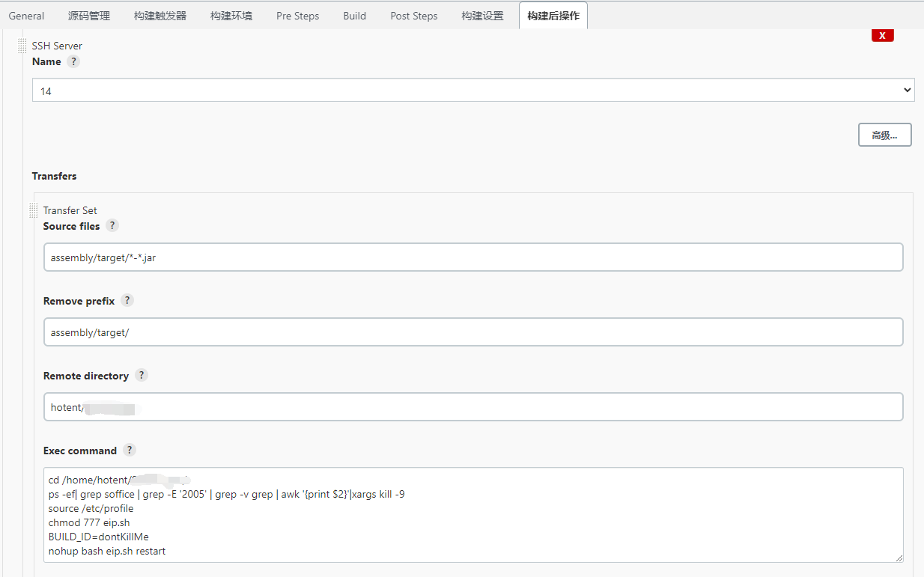Select the Pre Steps tab
This screenshot has width=924, height=577.
(297, 16)
